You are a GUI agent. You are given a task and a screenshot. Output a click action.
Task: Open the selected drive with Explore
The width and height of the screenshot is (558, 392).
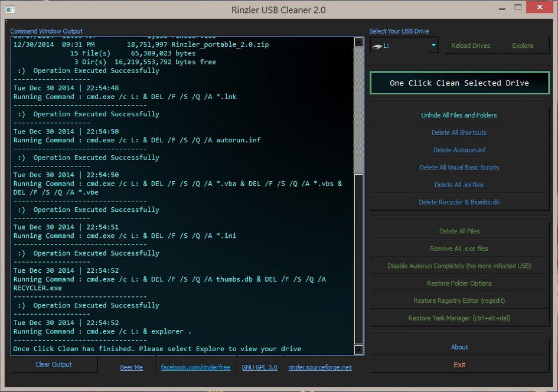[x=522, y=45]
